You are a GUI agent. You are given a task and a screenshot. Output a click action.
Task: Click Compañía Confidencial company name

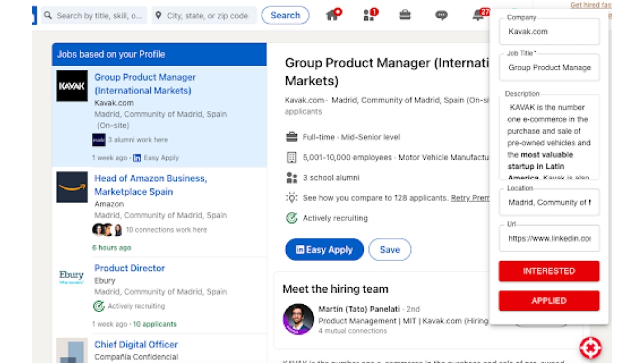coord(136,357)
